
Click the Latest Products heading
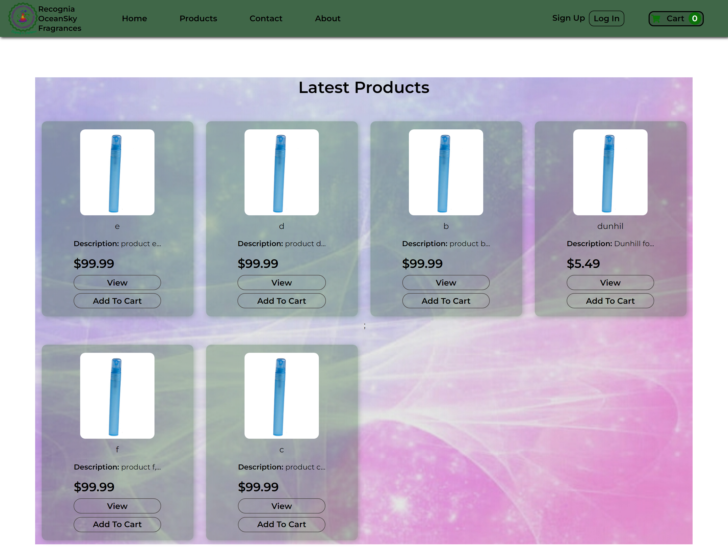pyautogui.click(x=364, y=88)
